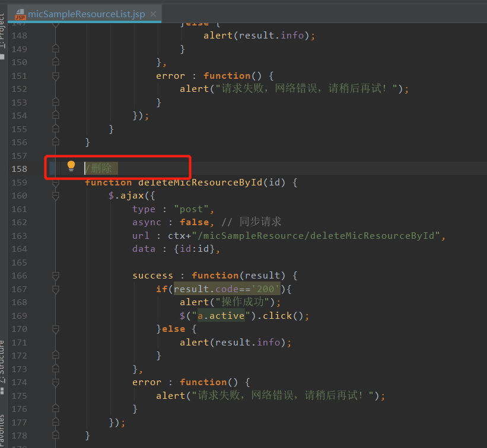Open the Structure tool window
This screenshot has width=487, height=448.
(x=2, y=361)
